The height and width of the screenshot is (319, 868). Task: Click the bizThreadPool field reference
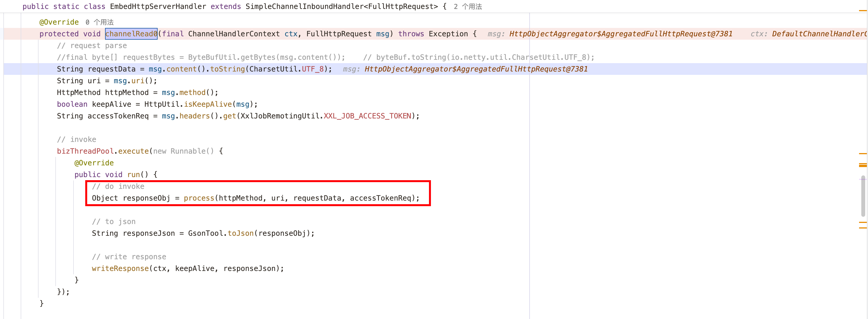point(85,151)
